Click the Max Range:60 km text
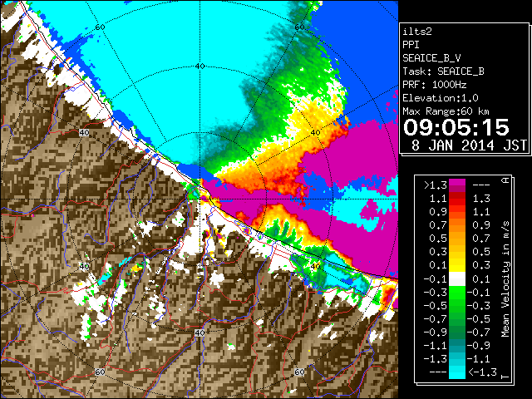 pyautogui.click(x=446, y=111)
